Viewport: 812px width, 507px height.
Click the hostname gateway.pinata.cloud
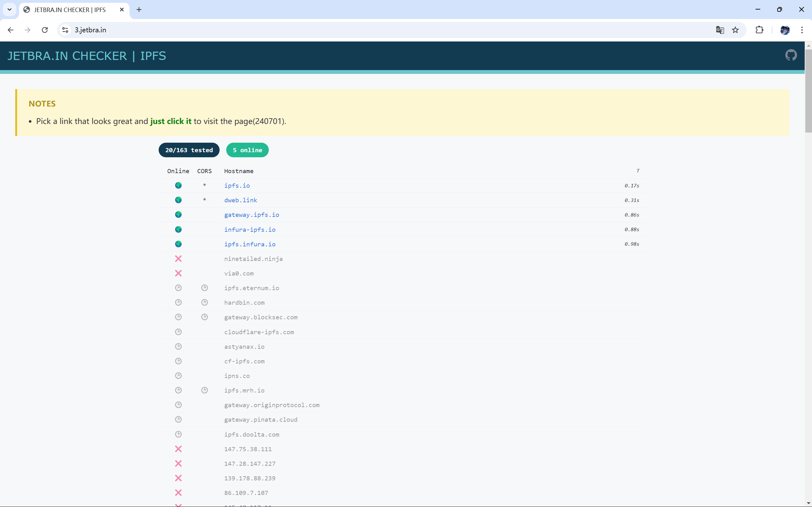261,419
